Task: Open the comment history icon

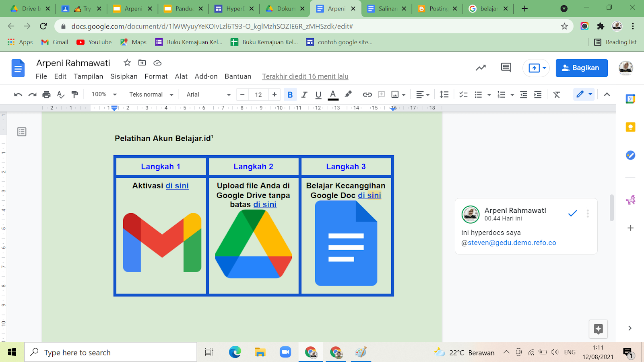Action: click(x=506, y=68)
